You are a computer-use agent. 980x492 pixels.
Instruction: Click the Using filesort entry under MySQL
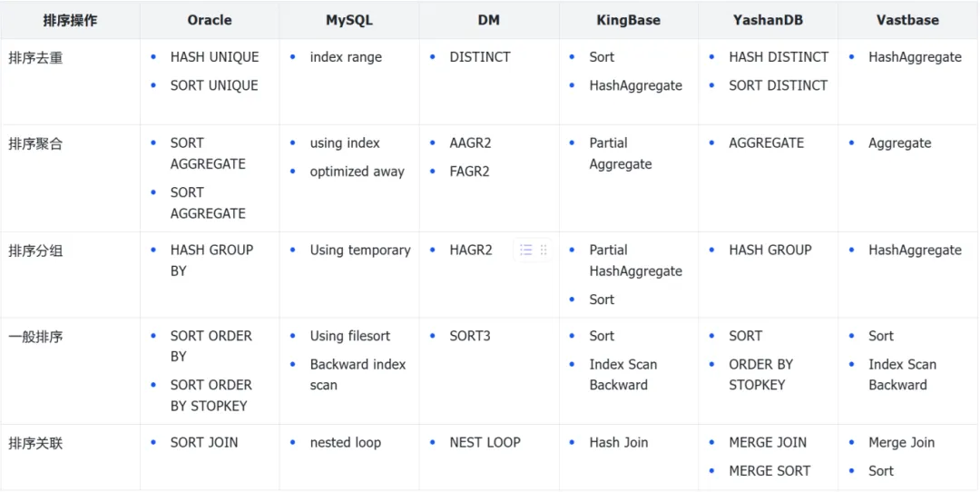349,336
